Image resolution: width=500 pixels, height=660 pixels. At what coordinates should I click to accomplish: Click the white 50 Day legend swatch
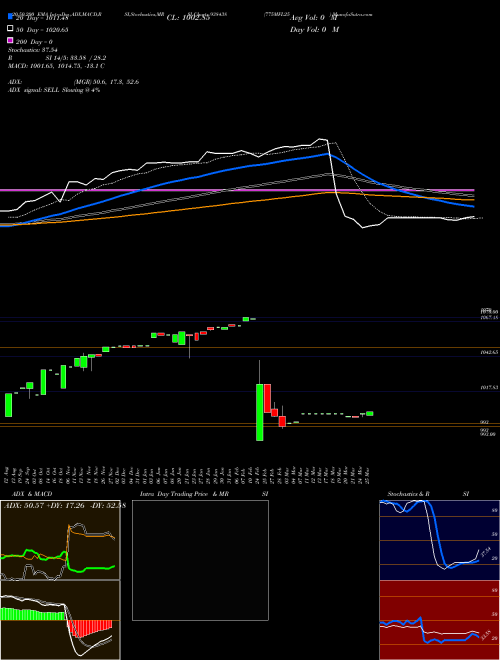coord(11,29)
